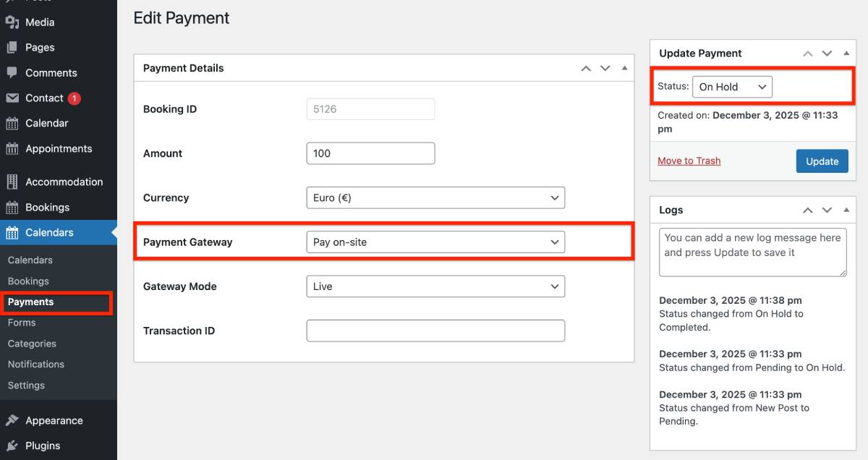868x460 pixels.
Task: Click the Contact envelope icon
Action: [x=12, y=98]
